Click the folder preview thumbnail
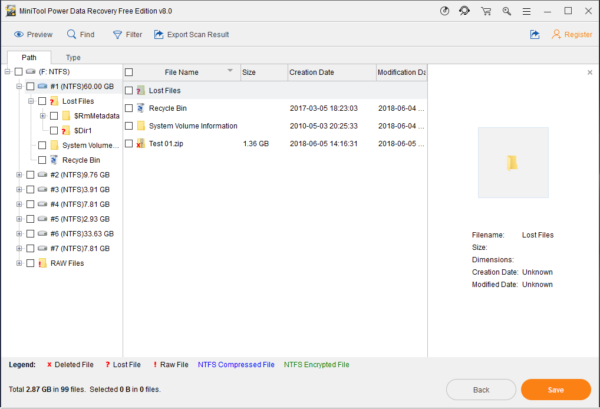 [513, 163]
